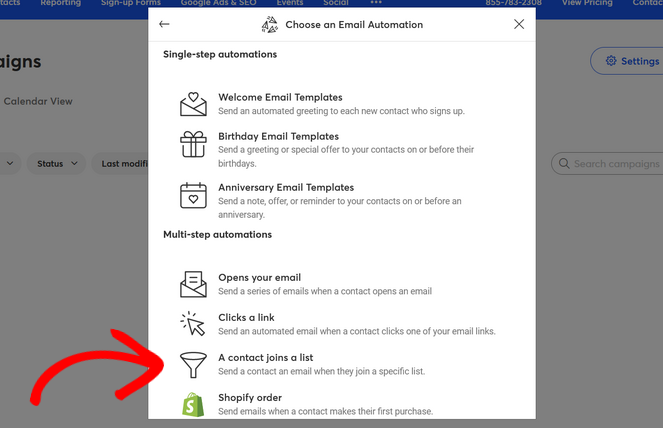The image size is (663, 428).
Task: Choose A contact joins a list automation
Action: pyautogui.click(x=266, y=357)
